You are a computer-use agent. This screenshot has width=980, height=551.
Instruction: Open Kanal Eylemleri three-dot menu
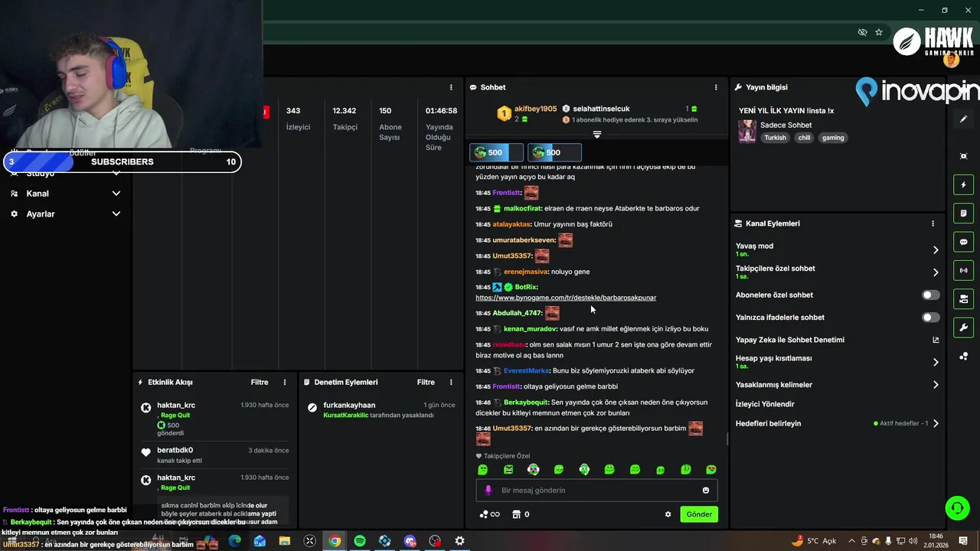pos(933,223)
